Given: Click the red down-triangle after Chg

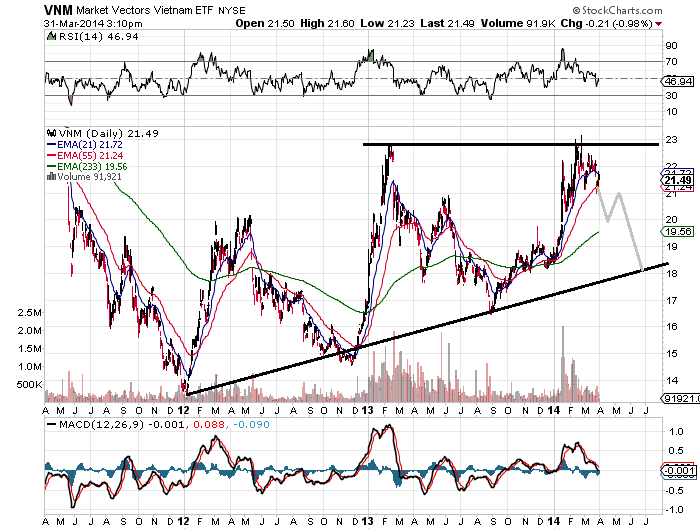Looking at the screenshot, I should tap(658, 24).
